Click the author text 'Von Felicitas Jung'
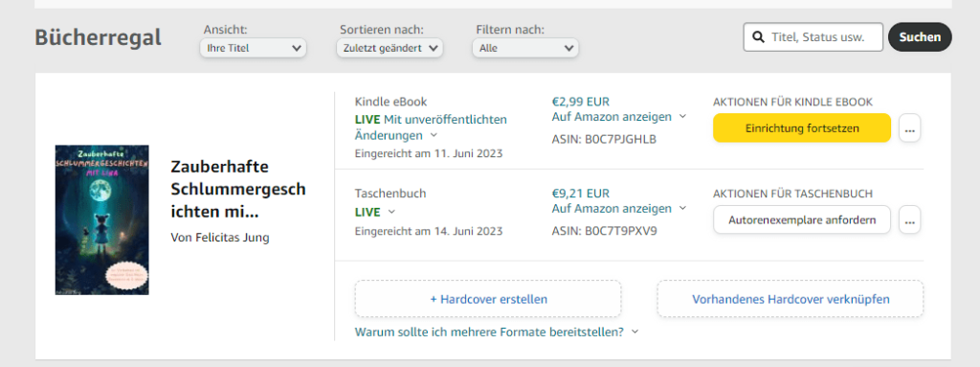This screenshot has height=367, width=980. pos(220,238)
